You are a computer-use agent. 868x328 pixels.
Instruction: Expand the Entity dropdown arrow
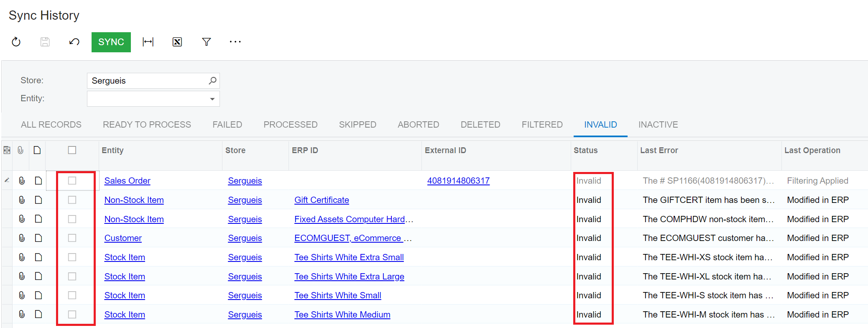tap(212, 99)
